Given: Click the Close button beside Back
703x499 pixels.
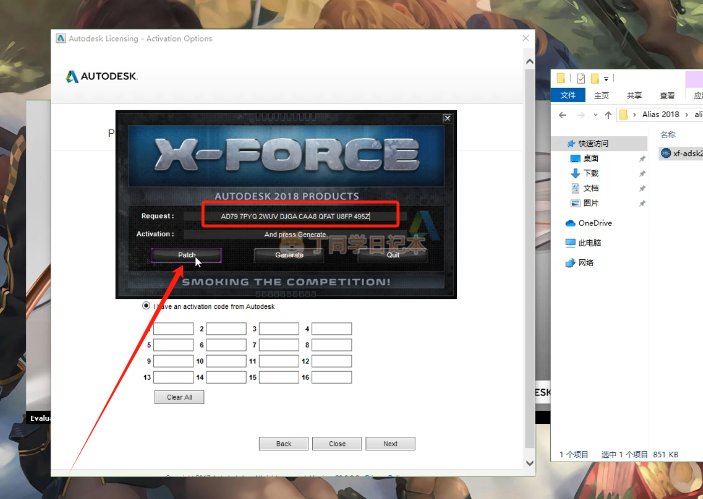Looking at the screenshot, I should (337, 444).
